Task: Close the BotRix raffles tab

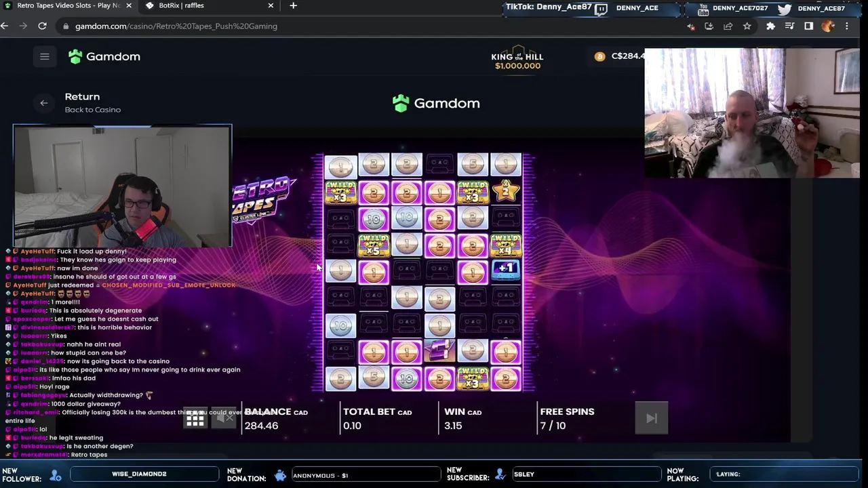Action: (271, 5)
